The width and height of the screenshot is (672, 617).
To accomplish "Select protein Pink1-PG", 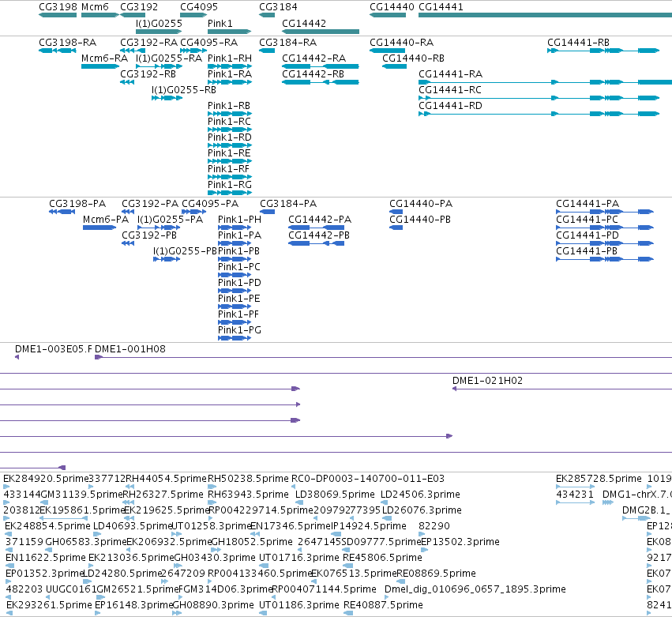I will (x=239, y=329).
